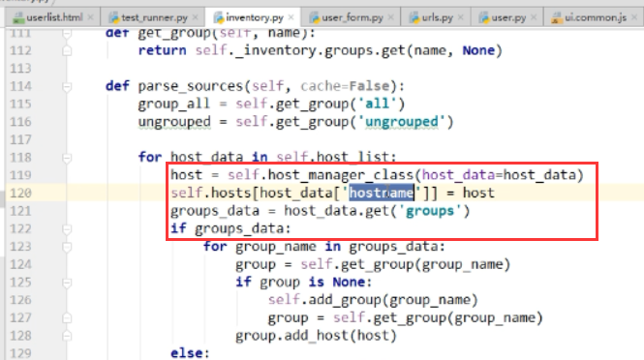The height and width of the screenshot is (360, 644).
Task: Collapse the for host_data loop at line 118
Action: (67, 158)
